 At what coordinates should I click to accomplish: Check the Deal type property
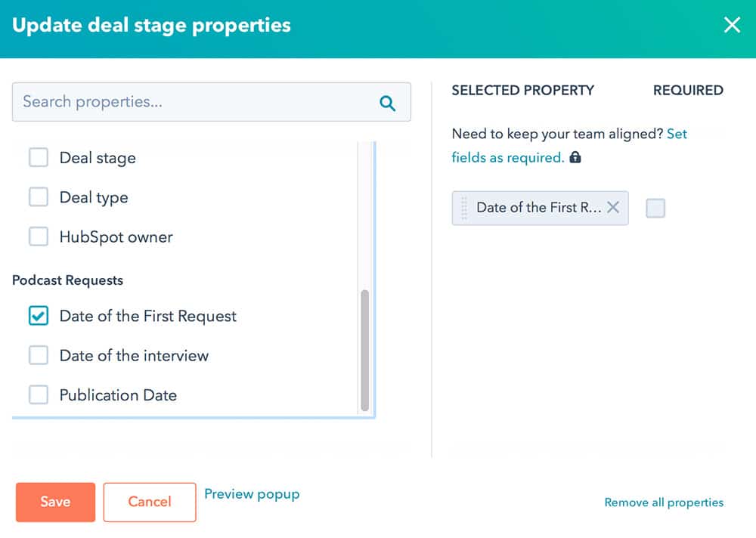point(39,196)
